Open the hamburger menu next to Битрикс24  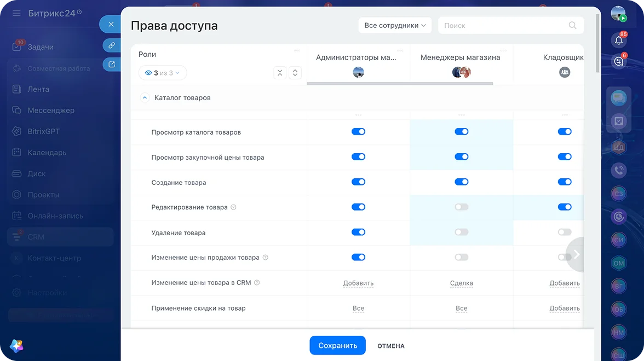[16, 13]
